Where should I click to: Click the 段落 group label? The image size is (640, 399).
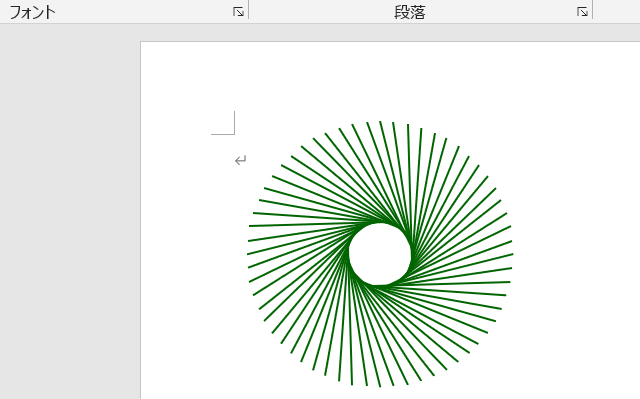click(x=410, y=12)
